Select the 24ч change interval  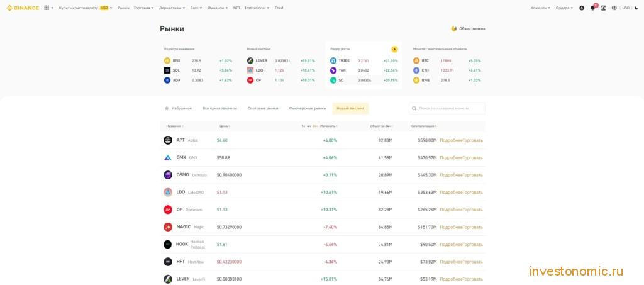tap(316, 126)
